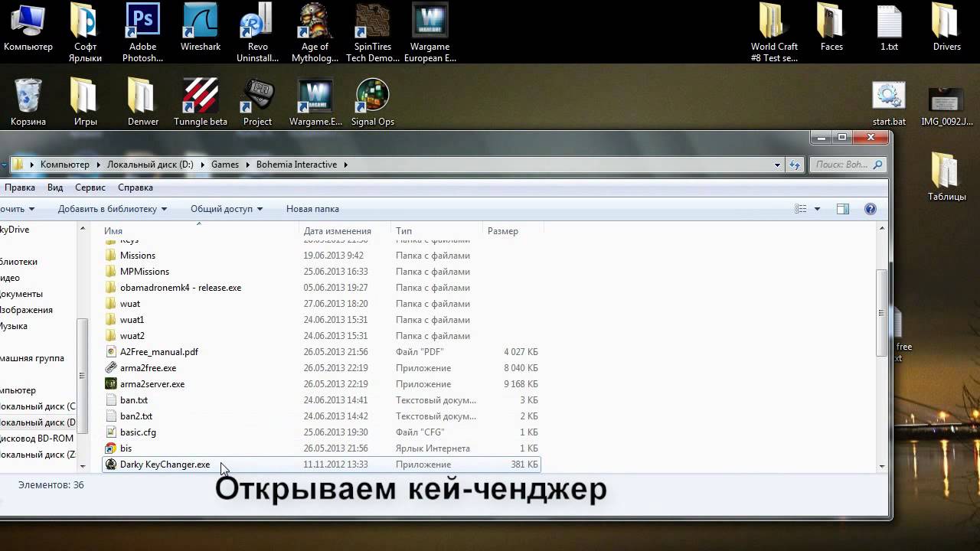Open the Revo Uninstaller shortcut
Screen dimensions: 980x551
pos(257,32)
